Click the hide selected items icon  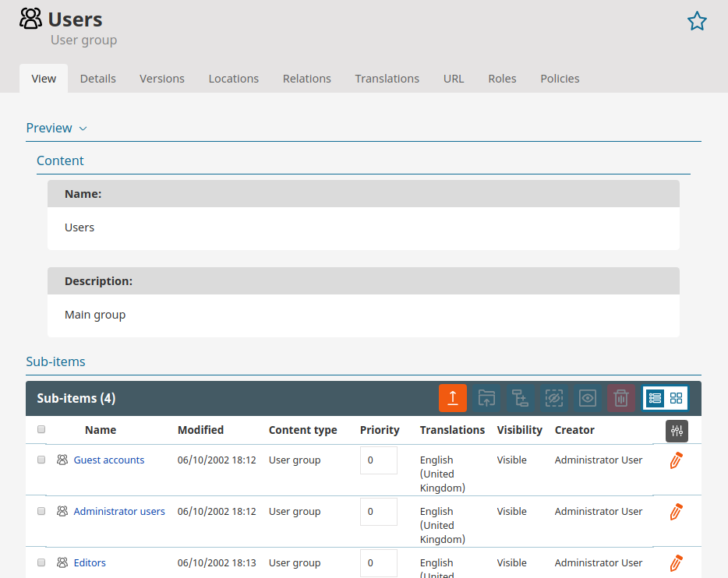[554, 398]
